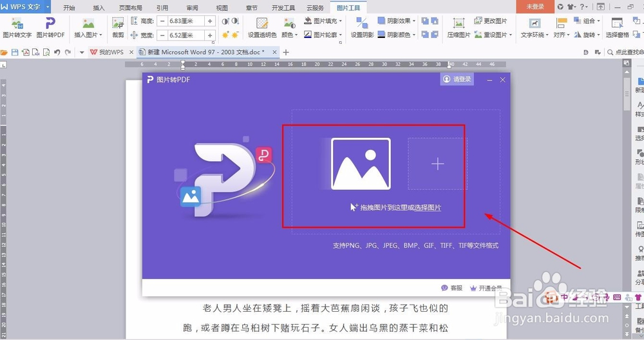644x340 pixels.
Task: Click the 图片转PDF ribbon icon
Action: click(50, 28)
